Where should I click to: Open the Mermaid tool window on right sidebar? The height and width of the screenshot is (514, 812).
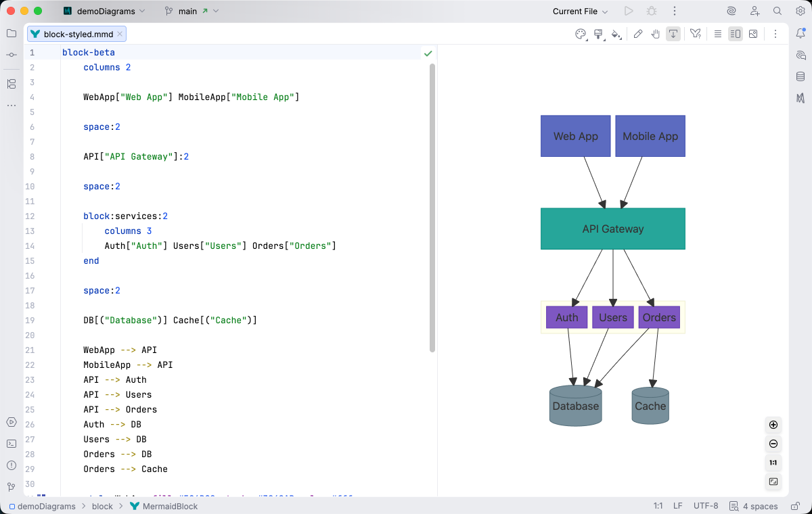pyautogui.click(x=800, y=98)
